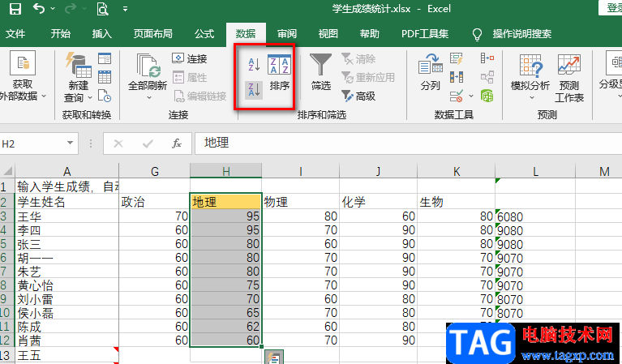Click the 获取外部数据 button
The image size is (622, 364).
coord(22,76)
